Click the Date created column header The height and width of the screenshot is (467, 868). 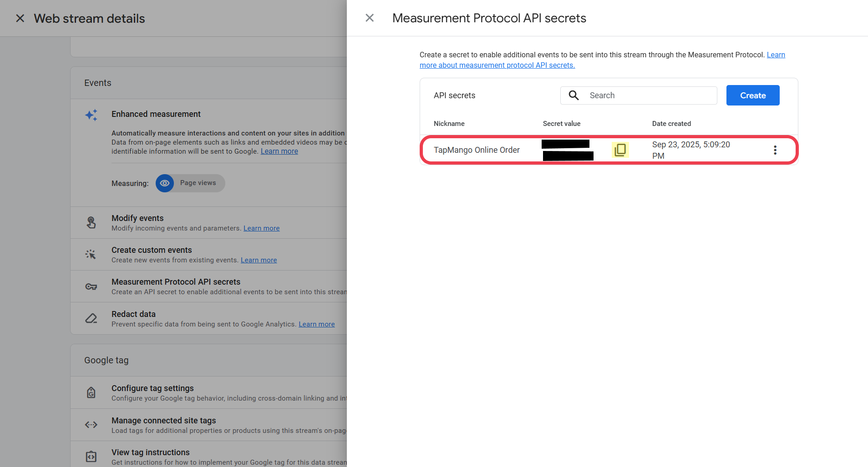(671, 124)
